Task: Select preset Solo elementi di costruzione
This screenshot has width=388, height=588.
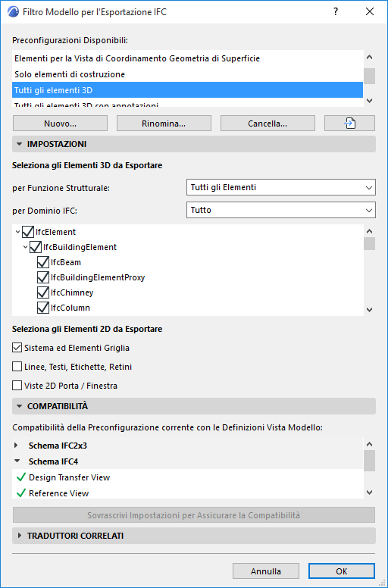Action: [187, 74]
